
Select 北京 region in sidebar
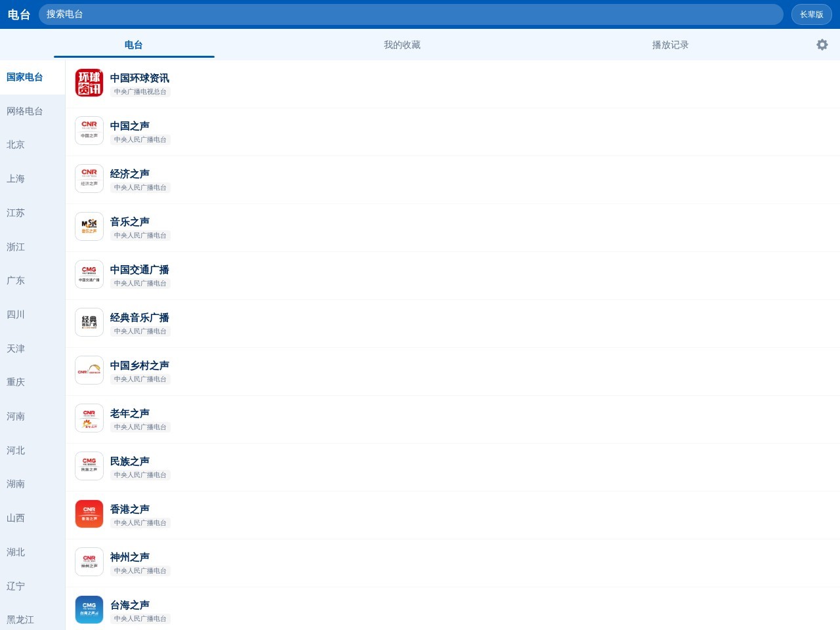pyautogui.click(x=33, y=145)
